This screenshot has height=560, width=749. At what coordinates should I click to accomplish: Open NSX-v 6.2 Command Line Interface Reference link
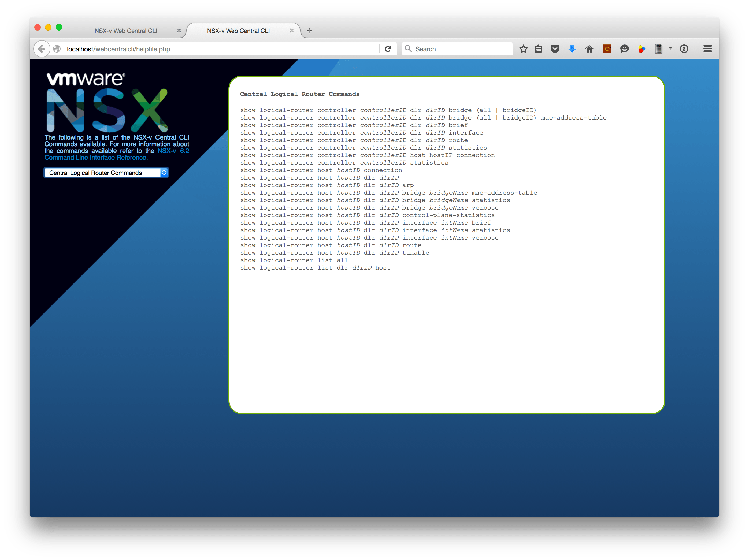click(96, 158)
